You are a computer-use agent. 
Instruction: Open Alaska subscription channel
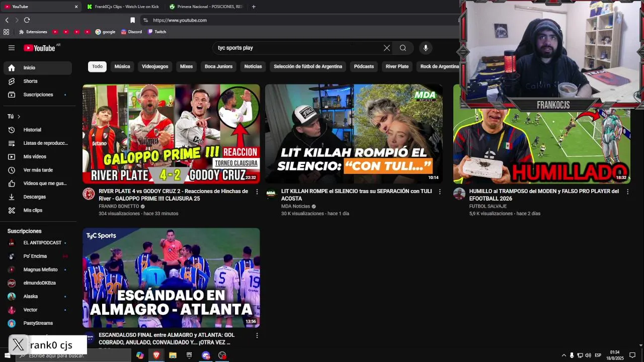[37, 296]
